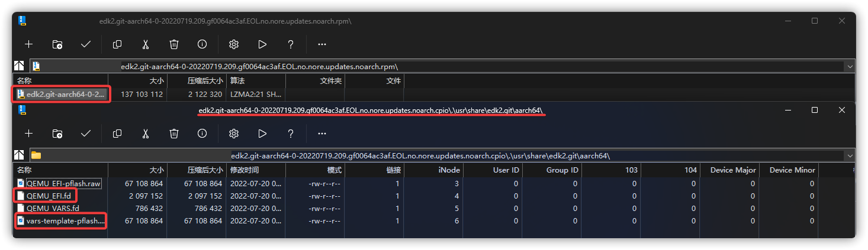868x250 pixels.
Task: Click the Delete trash icon in the rpm window
Action: [174, 44]
